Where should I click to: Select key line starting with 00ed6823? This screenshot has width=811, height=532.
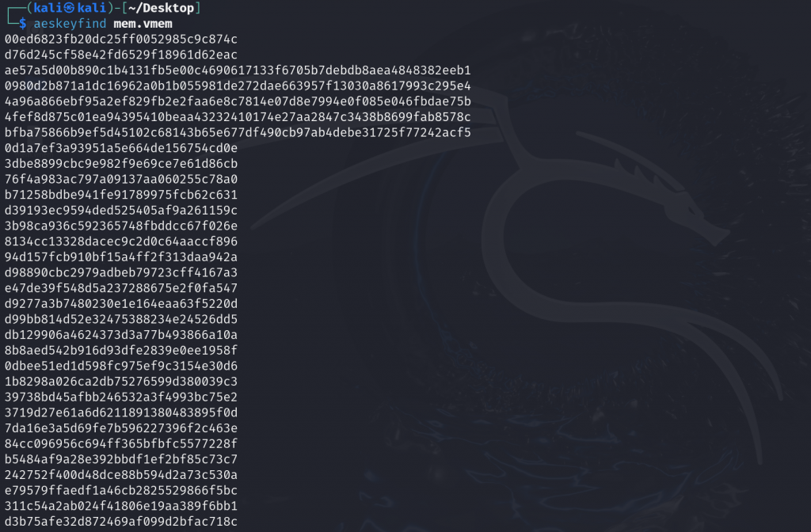[121, 40]
